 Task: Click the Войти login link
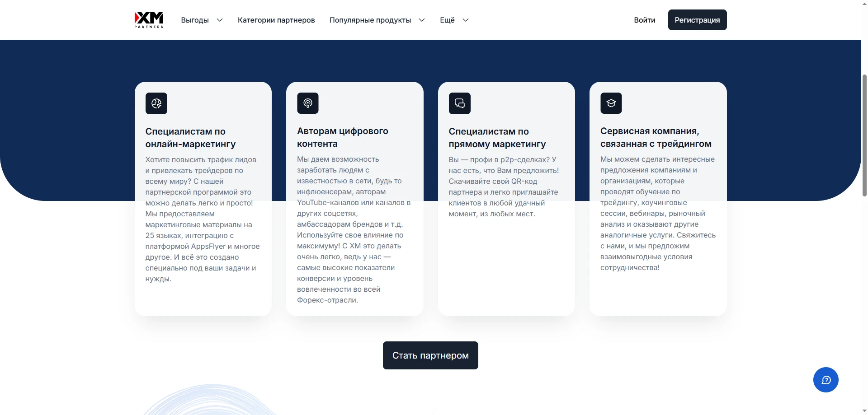[644, 20]
